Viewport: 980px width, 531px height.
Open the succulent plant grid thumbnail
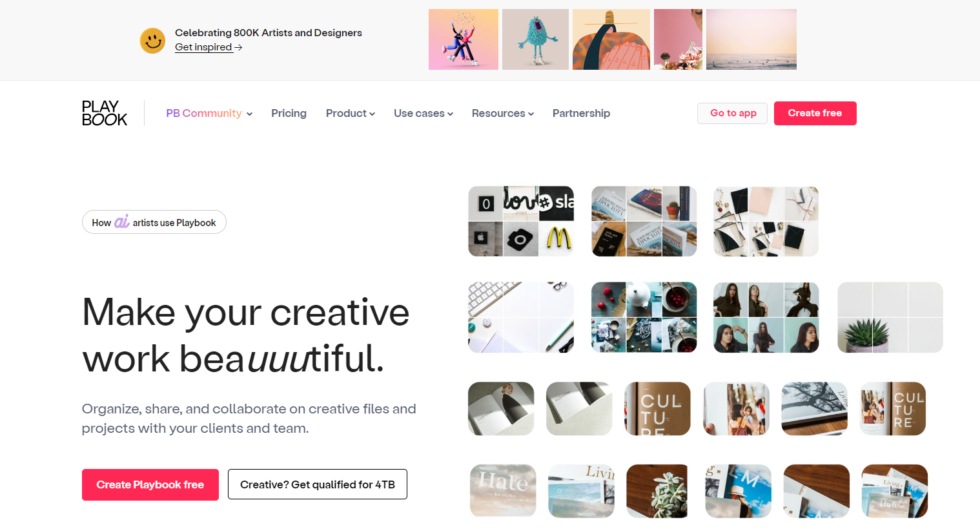pyautogui.click(x=890, y=317)
